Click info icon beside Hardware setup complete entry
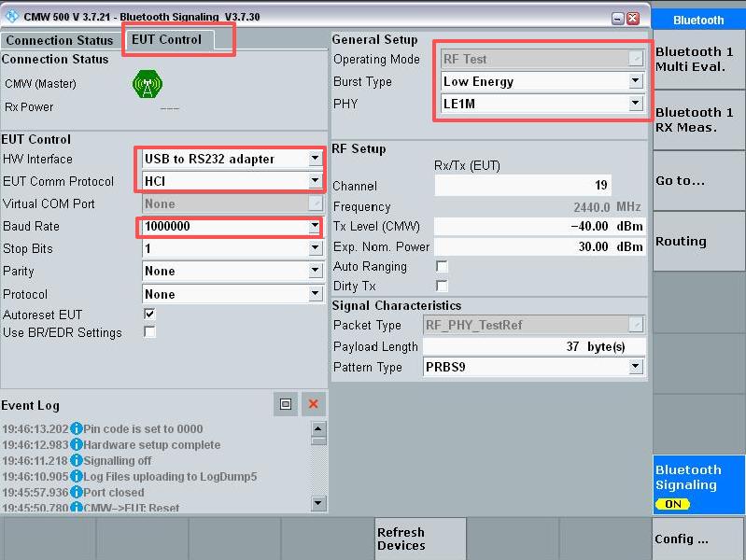 tap(77, 445)
